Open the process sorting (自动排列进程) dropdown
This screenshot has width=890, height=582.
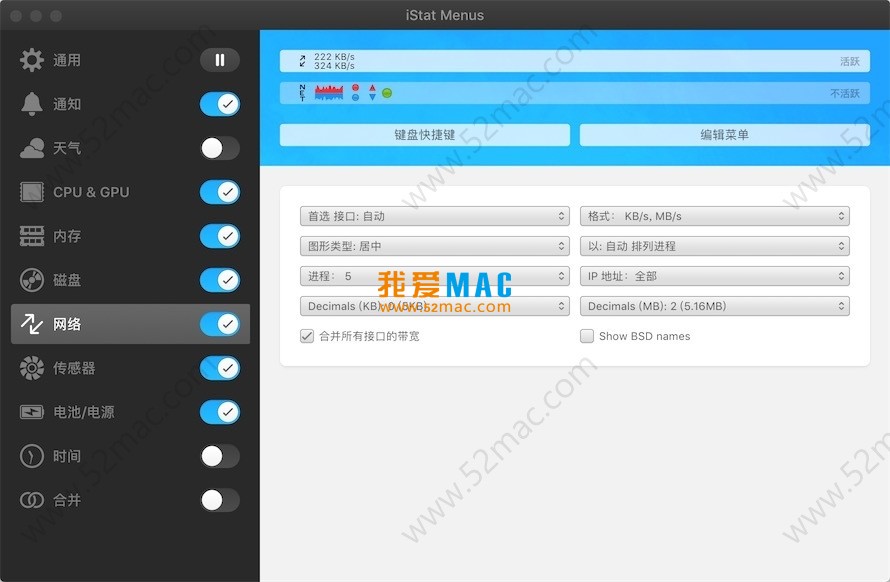[715, 246]
